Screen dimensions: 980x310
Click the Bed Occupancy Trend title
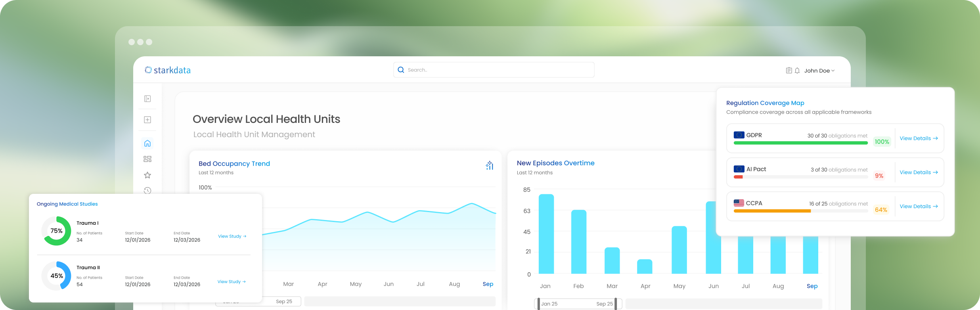point(234,164)
